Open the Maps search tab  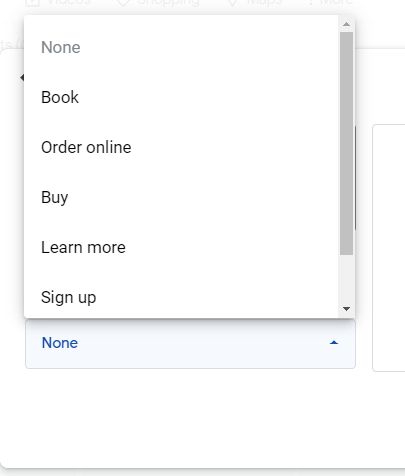point(255,3)
